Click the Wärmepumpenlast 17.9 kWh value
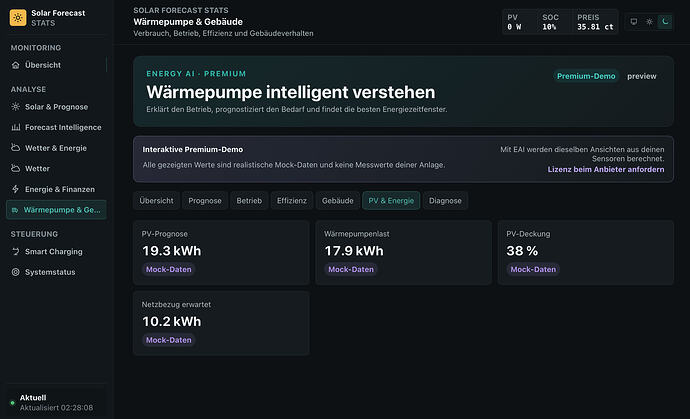Viewport: 690px width, 419px height. (x=354, y=251)
